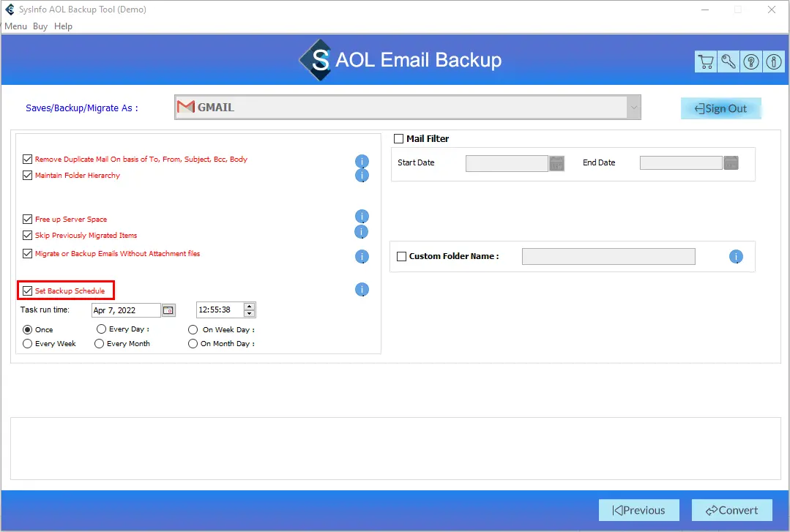Uncheck Set Backup Schedule checkbox

point(28,291)
